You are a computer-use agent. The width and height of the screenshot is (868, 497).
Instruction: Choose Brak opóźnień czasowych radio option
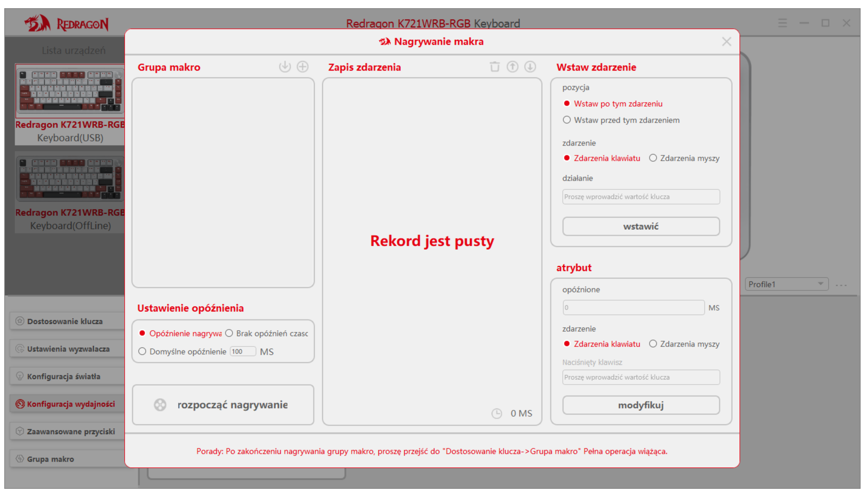click(229, 333)
